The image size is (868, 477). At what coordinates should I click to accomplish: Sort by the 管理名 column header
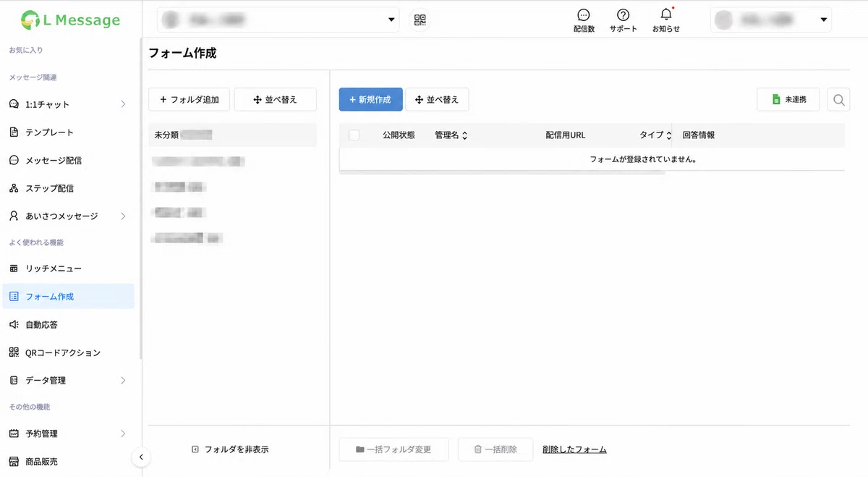pos(451,135)
